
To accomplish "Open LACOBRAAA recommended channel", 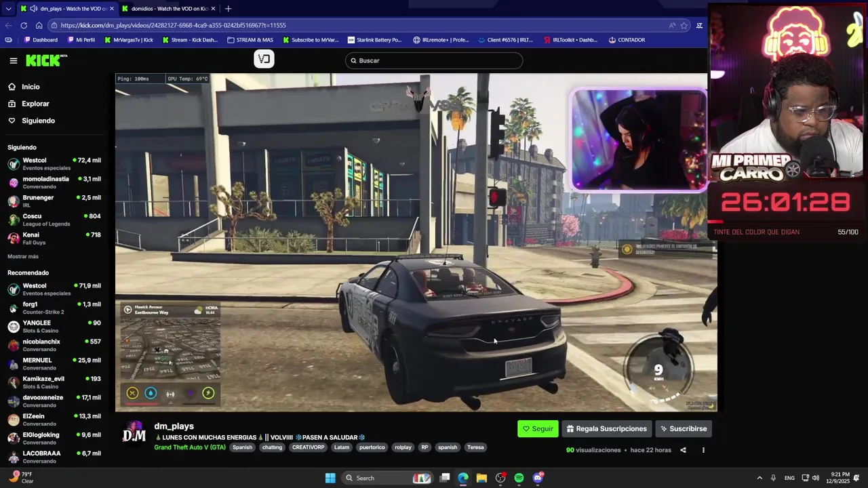I will click(x=54, y=457).
